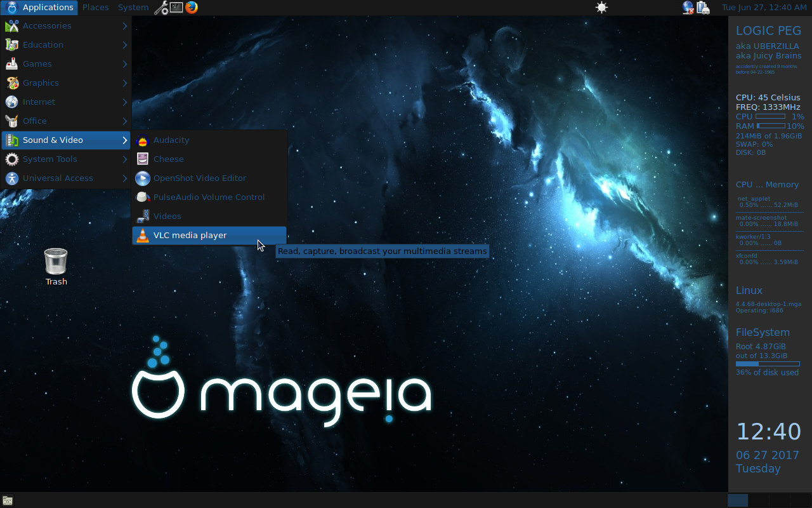The image size is (812, 508).
Task: Click the brightness sun icon in the top panel
Action: (601, 8)
